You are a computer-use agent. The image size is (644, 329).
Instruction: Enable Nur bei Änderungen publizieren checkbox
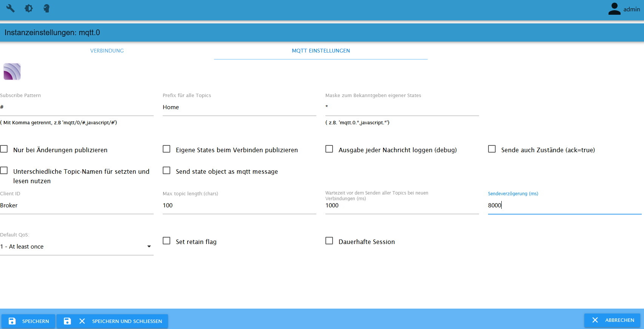[4, 149]
